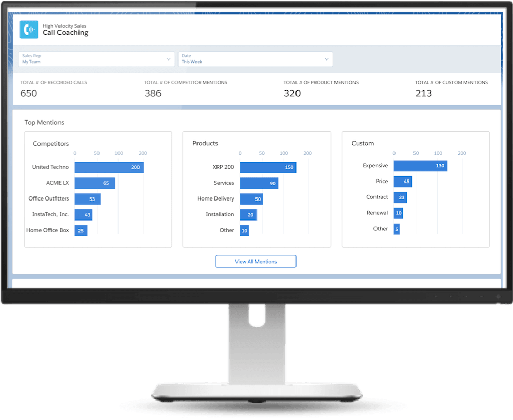
Task: Click the 'Custom' chart title
Action: click(363, 143)
